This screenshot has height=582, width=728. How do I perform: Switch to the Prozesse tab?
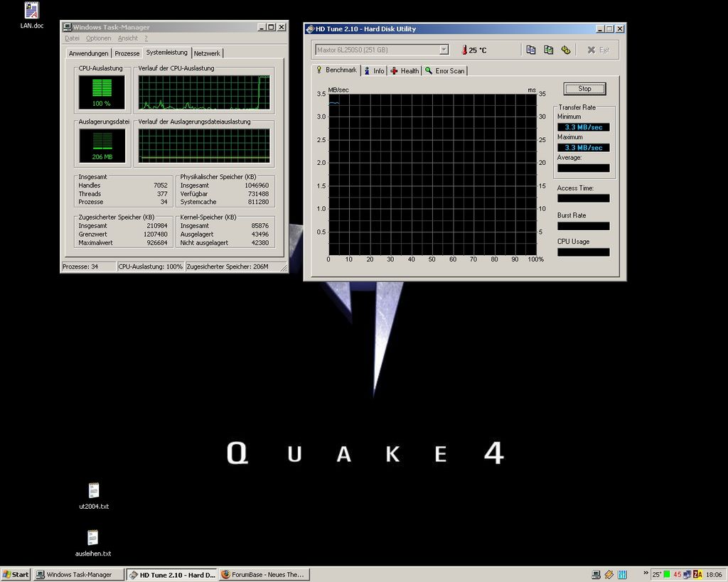(127, 53)
